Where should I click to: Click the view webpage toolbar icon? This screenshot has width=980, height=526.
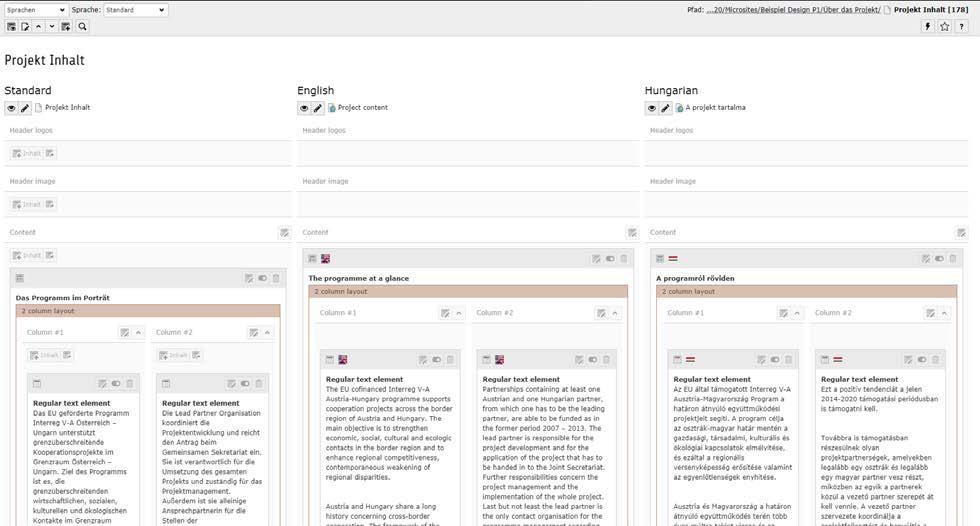pyautogui.click(x=11, y=27)
